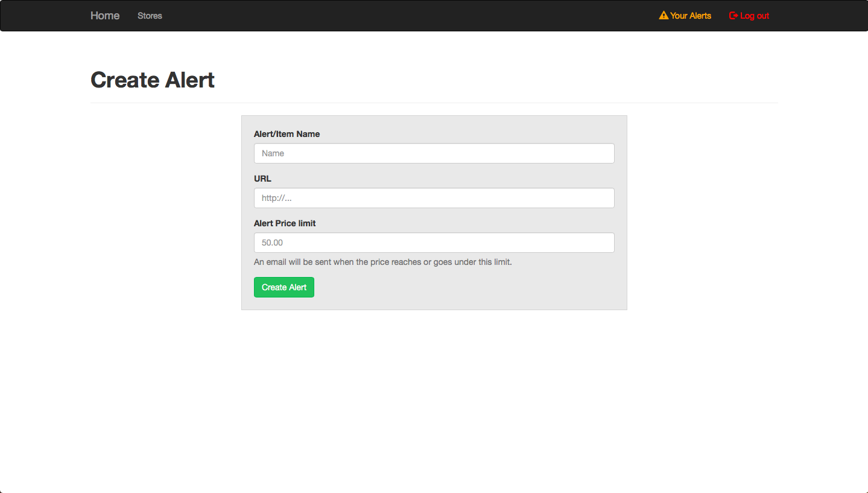Image resolution: width=868 pixels, height=493 pixels.
Task: Click the email notification helper text
Action: coord(382,262)
